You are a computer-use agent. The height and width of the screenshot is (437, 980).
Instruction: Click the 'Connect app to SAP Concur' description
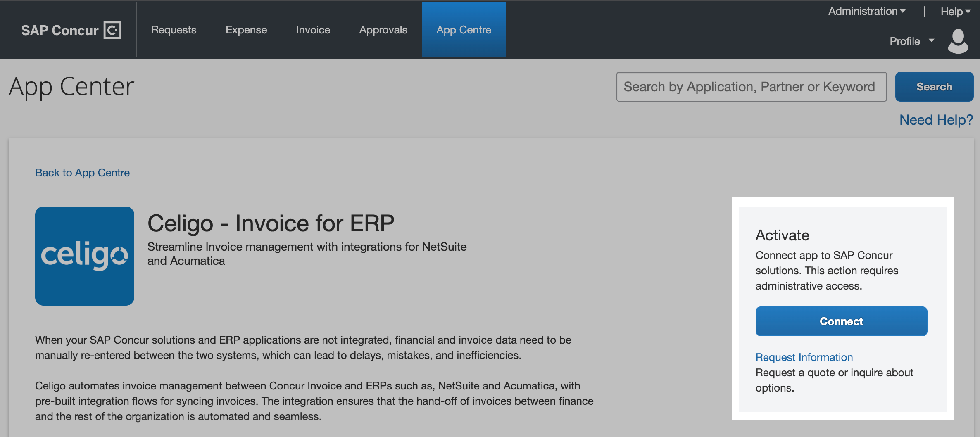(827, 271)
